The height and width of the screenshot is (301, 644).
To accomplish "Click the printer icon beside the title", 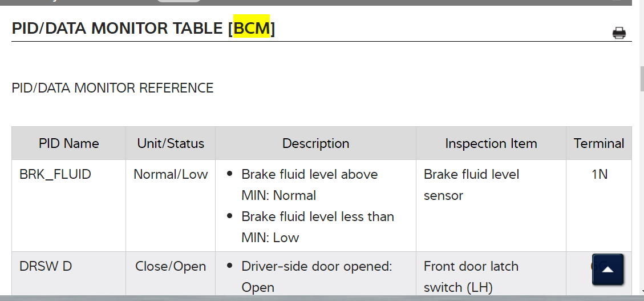I will [x=619, y=33].
